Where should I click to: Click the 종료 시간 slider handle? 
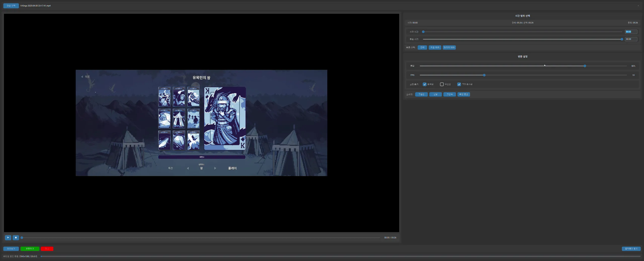point(622,39)
